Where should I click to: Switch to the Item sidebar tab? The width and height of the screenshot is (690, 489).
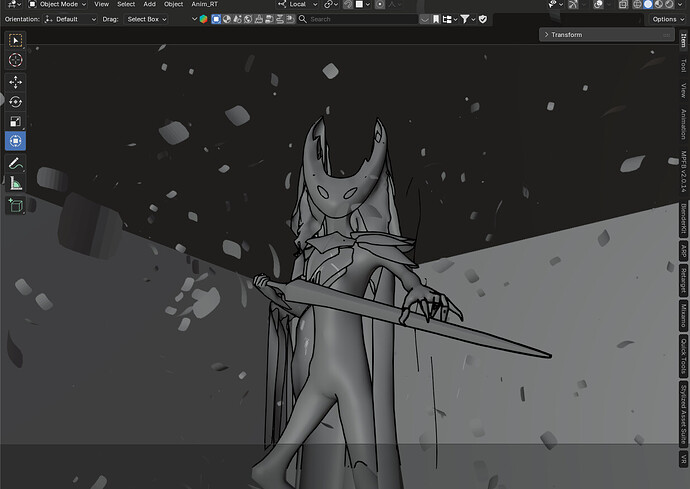683,40
